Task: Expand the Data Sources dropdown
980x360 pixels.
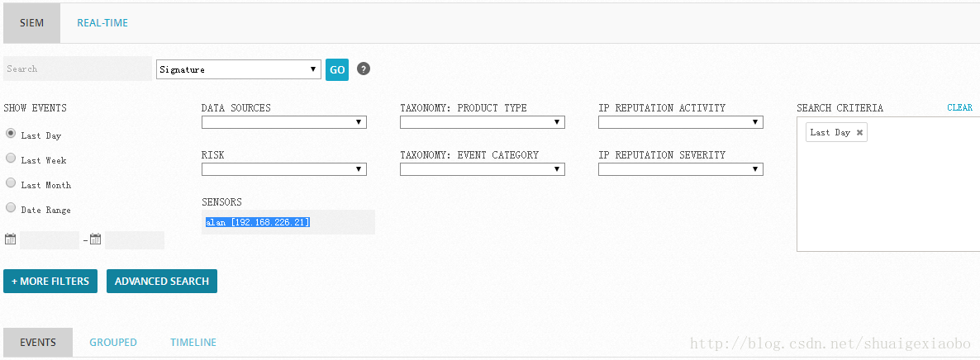Action: click(284, 122)
